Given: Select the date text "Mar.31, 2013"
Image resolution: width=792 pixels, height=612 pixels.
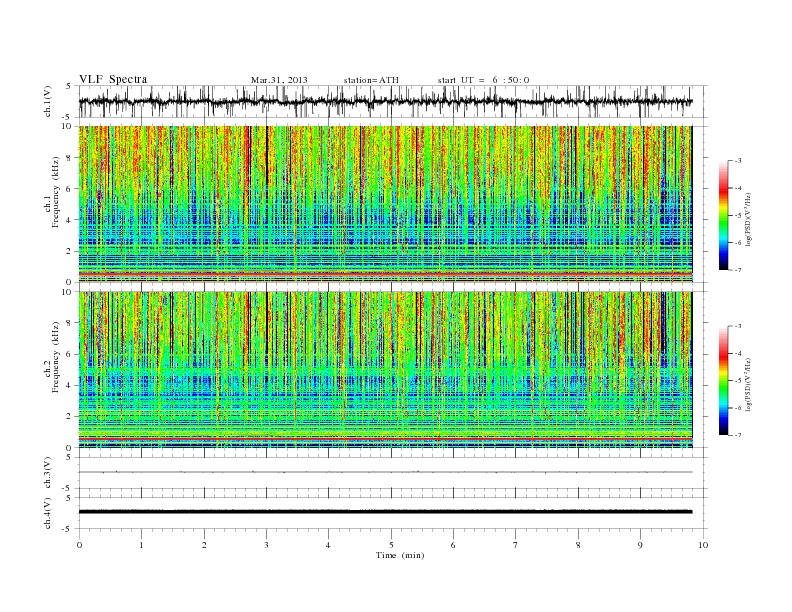Looking at the screenshot, I should coord(279,80).
